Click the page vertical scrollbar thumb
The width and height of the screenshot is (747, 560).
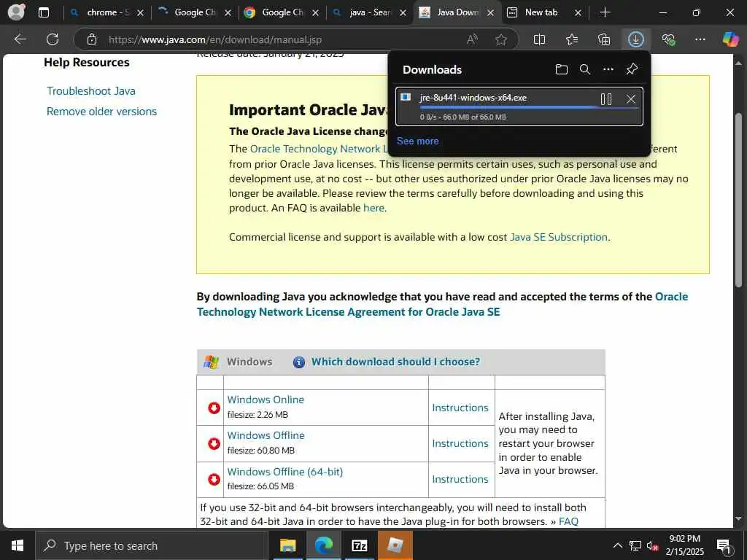(x=738, y=200)
